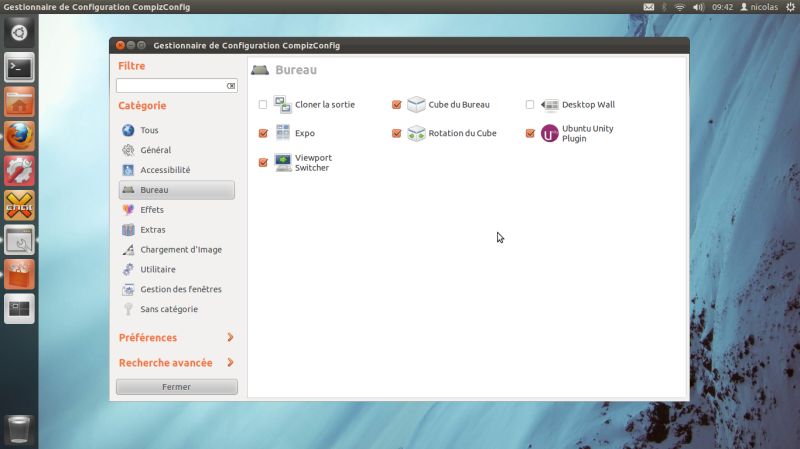Open the Expo plugin icon
This screenshot has height=449, width=800.
pyautogui.click(x=283, y=133)
